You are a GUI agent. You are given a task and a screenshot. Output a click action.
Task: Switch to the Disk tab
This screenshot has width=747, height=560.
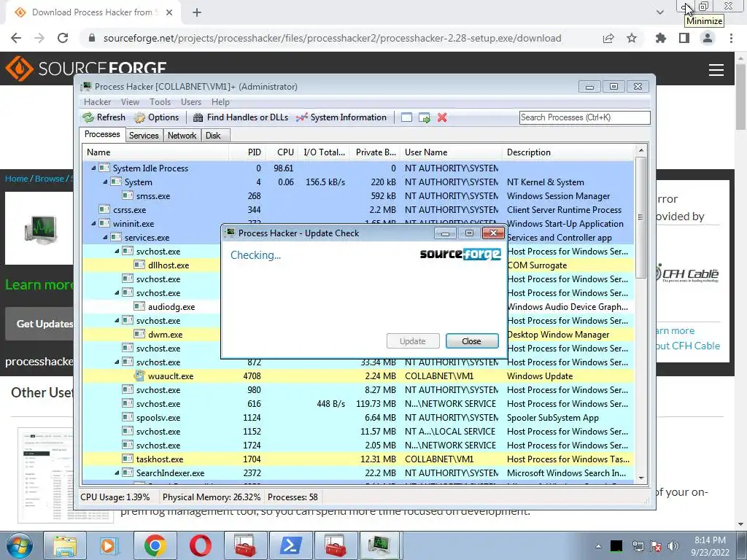[x=214, y=136]
